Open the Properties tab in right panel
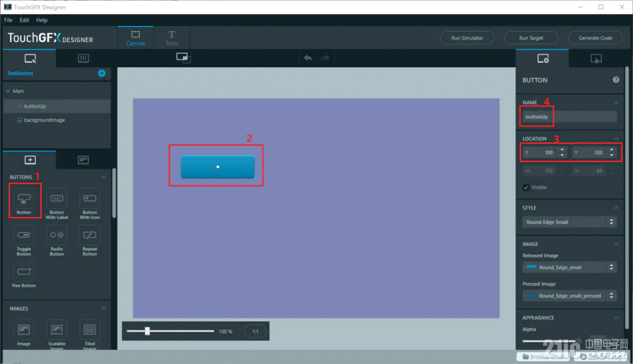The width and height of the screenshot is (633, 364). coord(543,59)
